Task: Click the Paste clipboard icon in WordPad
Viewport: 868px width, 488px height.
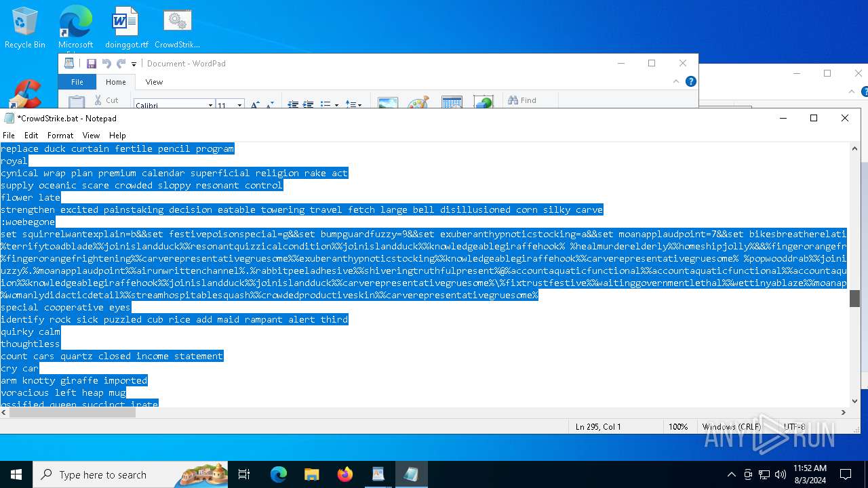Action: (x=77, y=102)
